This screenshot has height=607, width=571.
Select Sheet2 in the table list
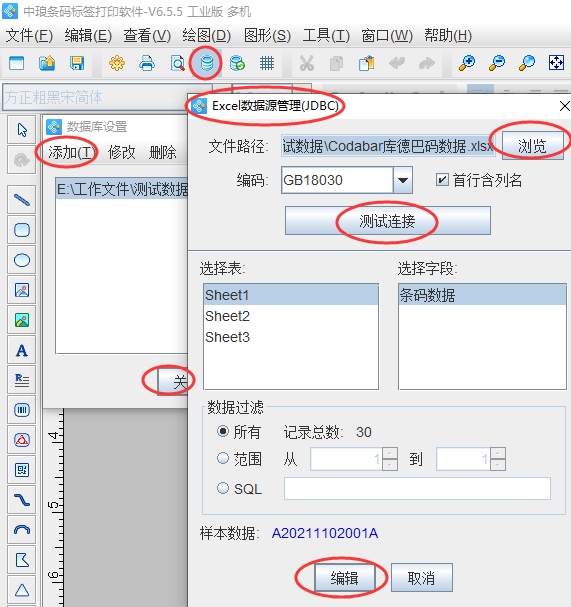tap(291, 316)
